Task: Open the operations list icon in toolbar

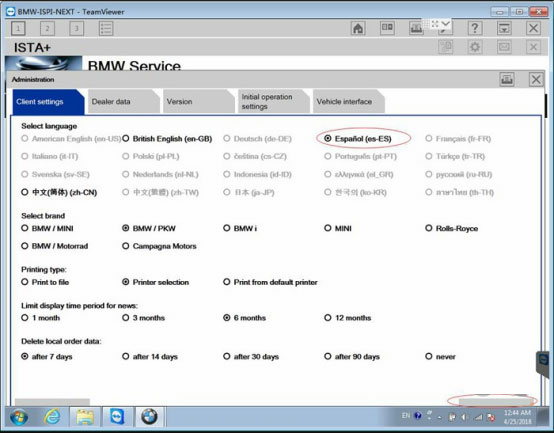Action: [x=106, y=29]
